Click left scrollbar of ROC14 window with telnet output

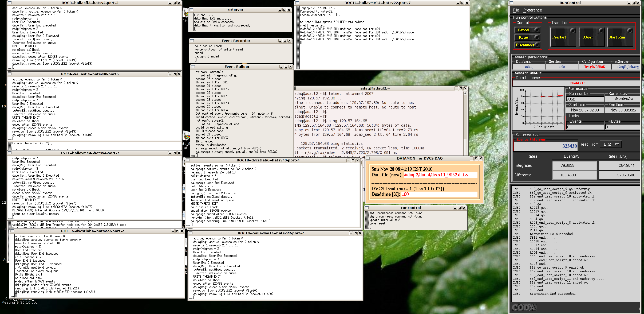coord(297,37)
